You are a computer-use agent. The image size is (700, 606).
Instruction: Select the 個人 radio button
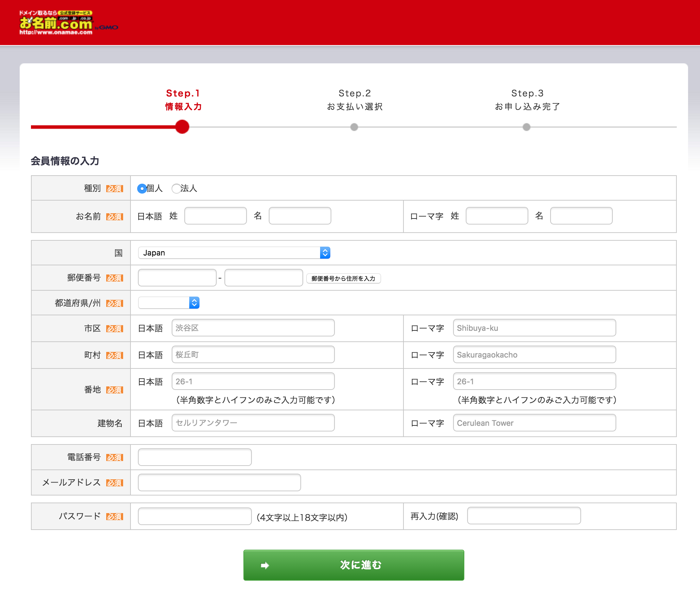click(x=142, y=189)
